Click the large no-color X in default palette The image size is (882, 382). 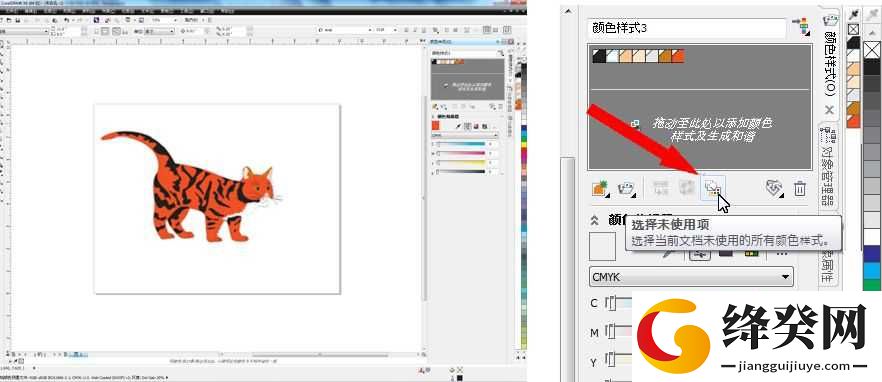click(872, 51)
